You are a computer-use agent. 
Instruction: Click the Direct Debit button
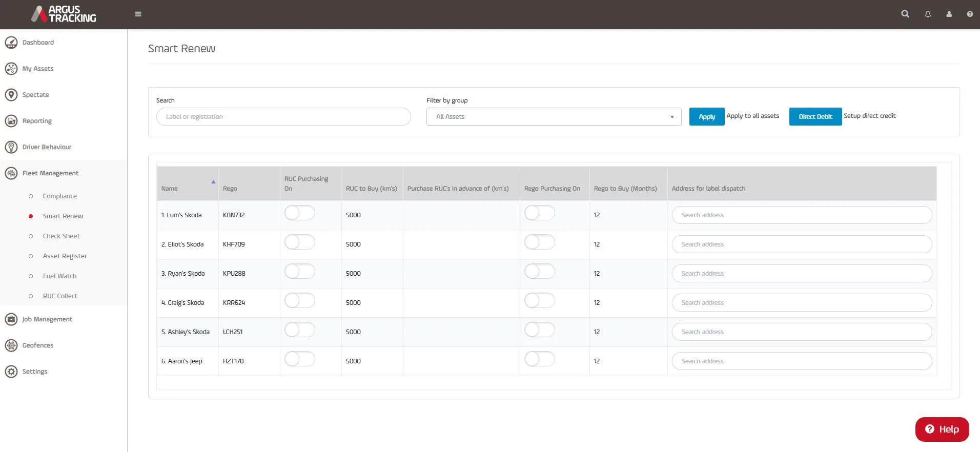[815, 117]
